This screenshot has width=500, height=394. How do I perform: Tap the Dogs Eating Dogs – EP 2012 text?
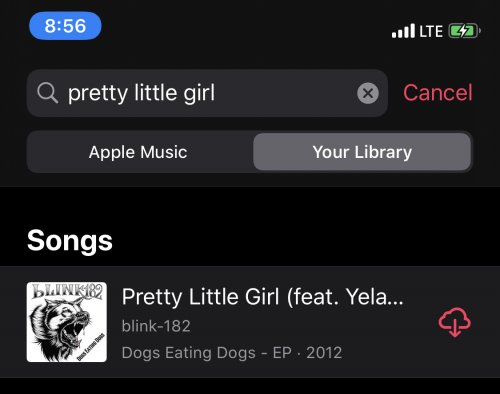tap(232, 353)
